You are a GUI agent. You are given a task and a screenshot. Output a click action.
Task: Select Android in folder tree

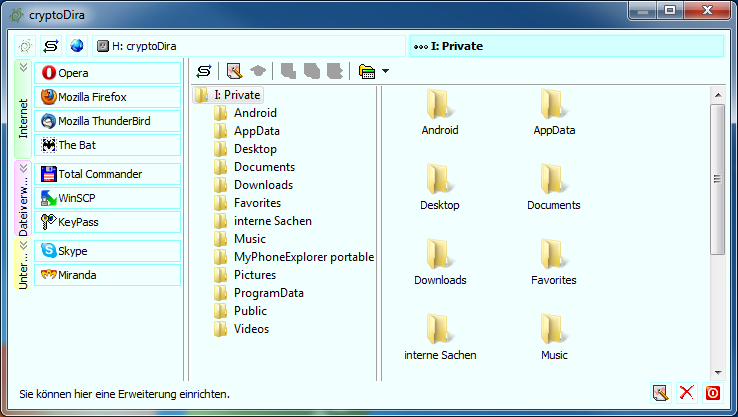pyautogui.click(x=256, y=113)
